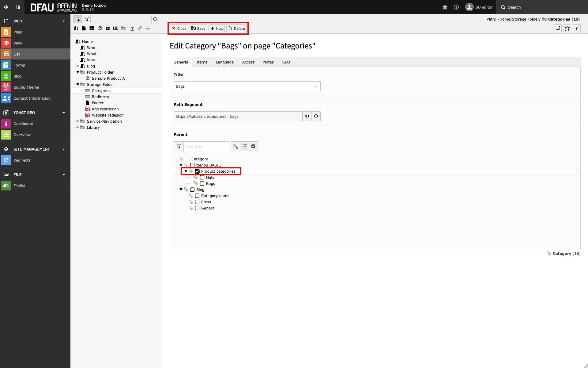The height and width of the screenshot is (368, 588).
Task: Check the Hats category checkbox
Action: click(x=202, y=177)
